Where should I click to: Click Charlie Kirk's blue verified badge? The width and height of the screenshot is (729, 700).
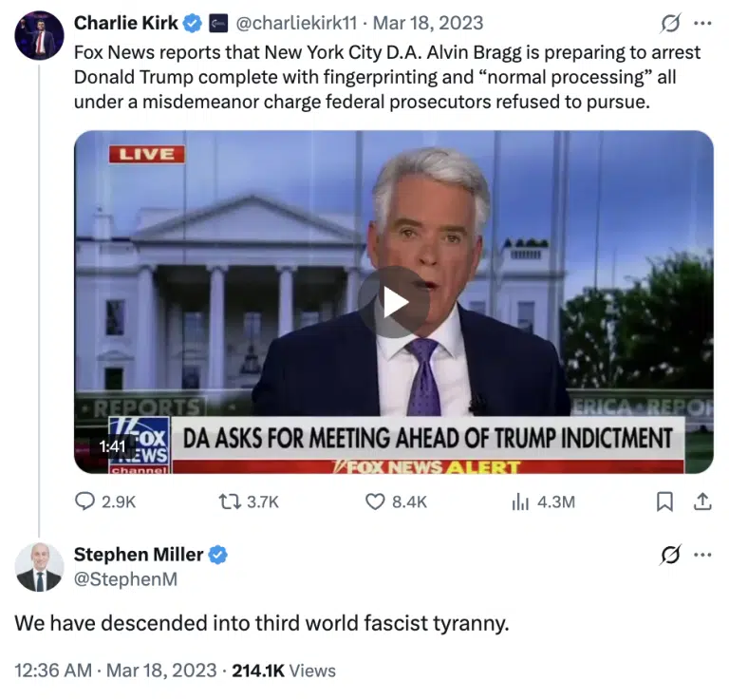(193, 23)
